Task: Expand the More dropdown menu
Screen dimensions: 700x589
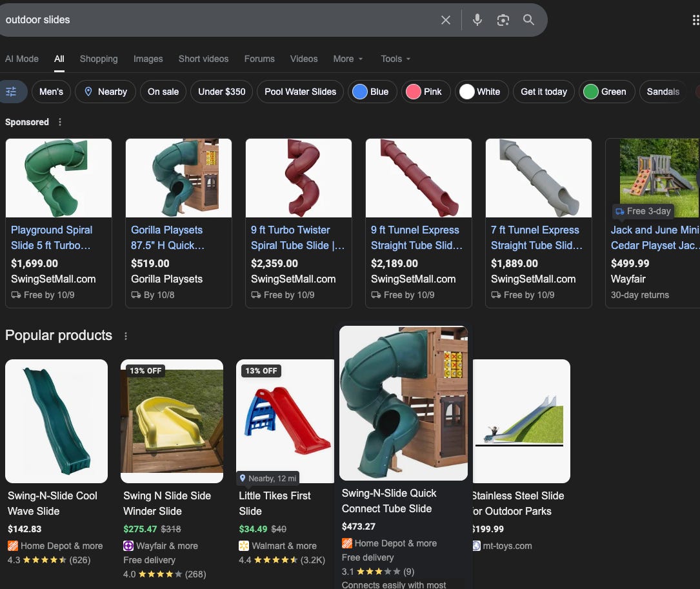Action: 348,59
